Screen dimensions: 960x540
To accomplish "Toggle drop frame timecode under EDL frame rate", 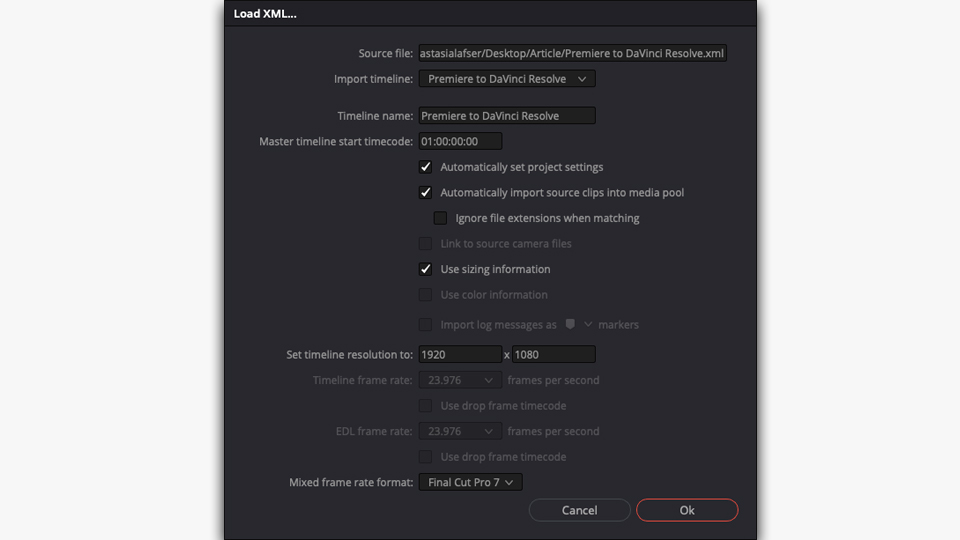I will point(426,457).
